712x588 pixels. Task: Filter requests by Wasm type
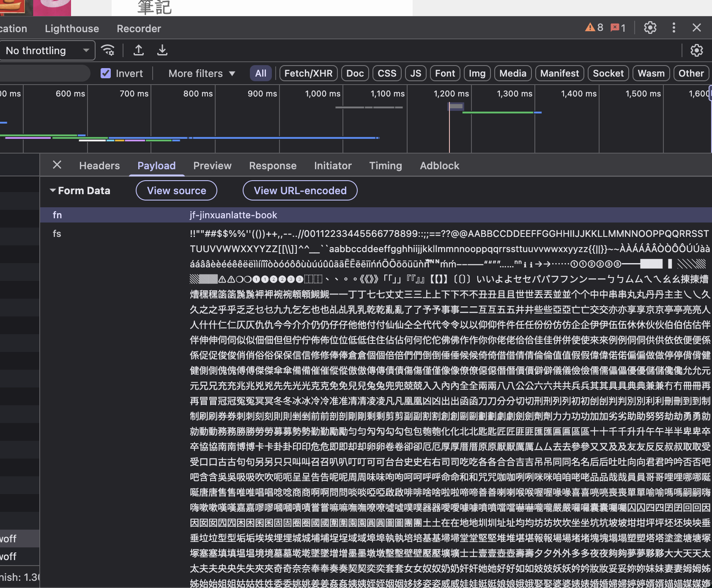pos(651,73)
